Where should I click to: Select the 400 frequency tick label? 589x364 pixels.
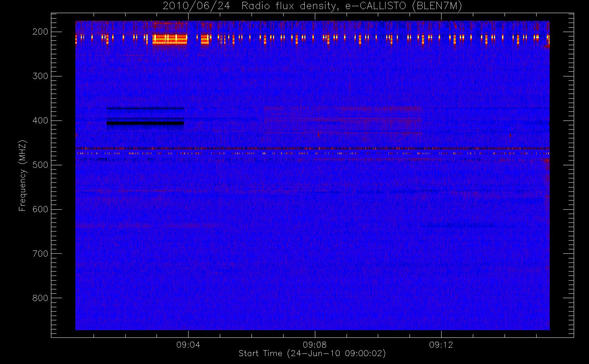(40, 120)
